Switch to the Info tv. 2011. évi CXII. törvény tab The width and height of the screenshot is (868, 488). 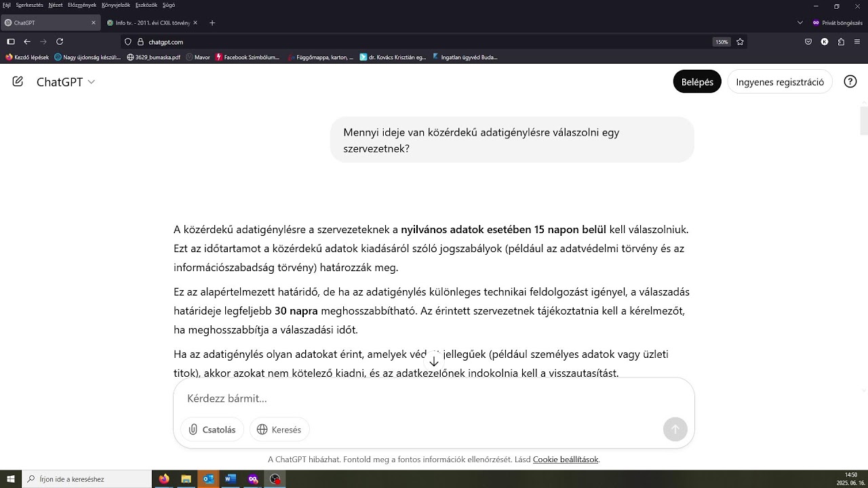[x=153, y=22]
